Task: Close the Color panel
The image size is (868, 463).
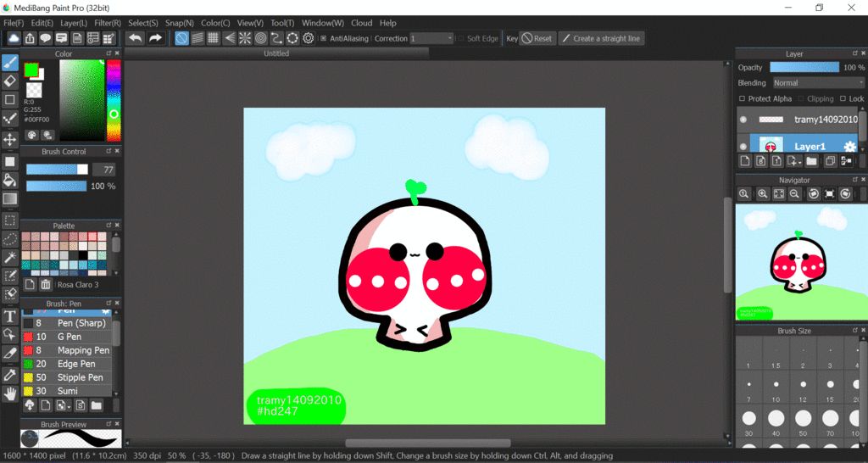Action: coord(117,53)
